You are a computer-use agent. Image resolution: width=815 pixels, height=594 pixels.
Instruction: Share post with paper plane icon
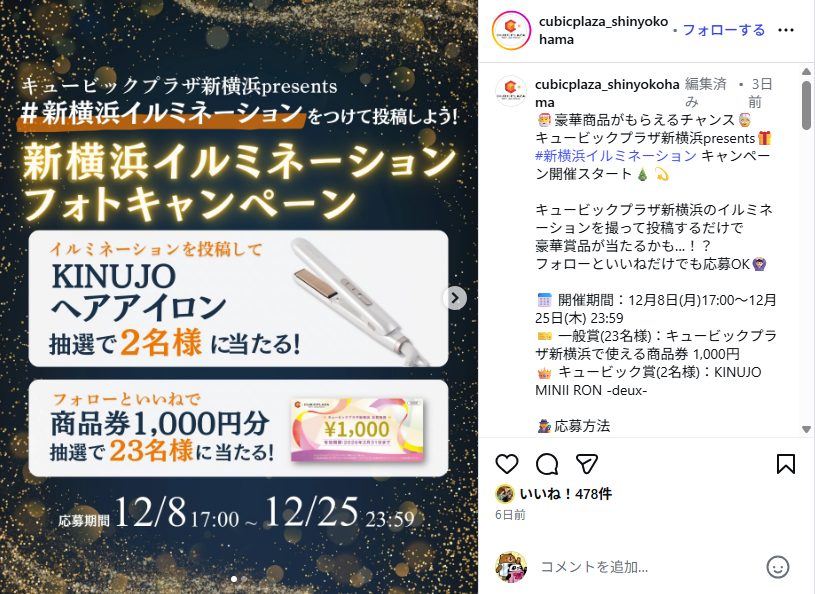coord(587,464)
